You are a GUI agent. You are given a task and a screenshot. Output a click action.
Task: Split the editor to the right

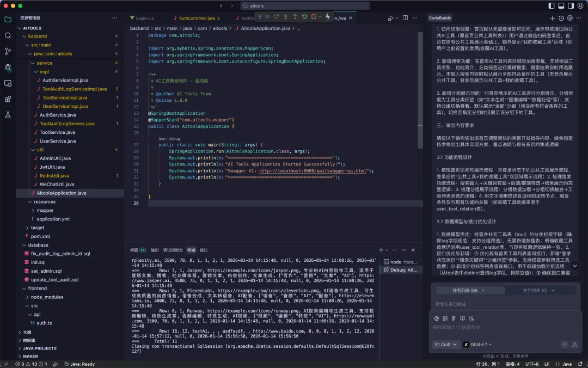pyautogui.click(x=406, y=17)
